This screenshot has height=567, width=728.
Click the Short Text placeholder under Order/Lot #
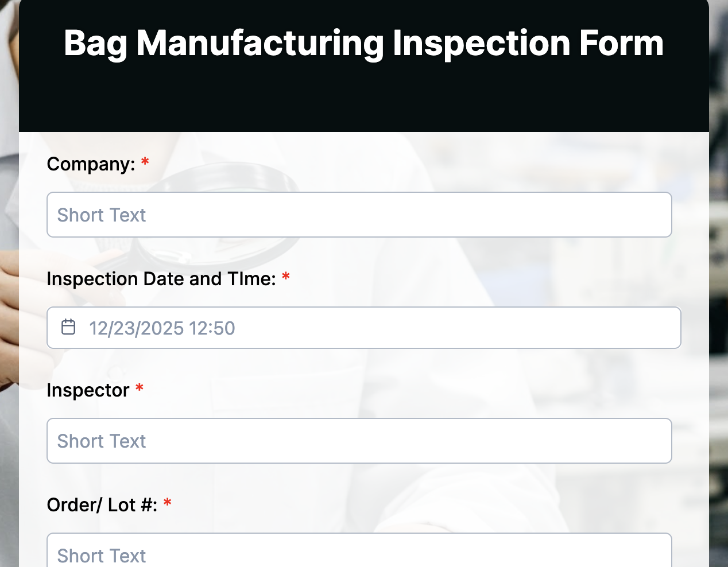[x=101, y=554]
